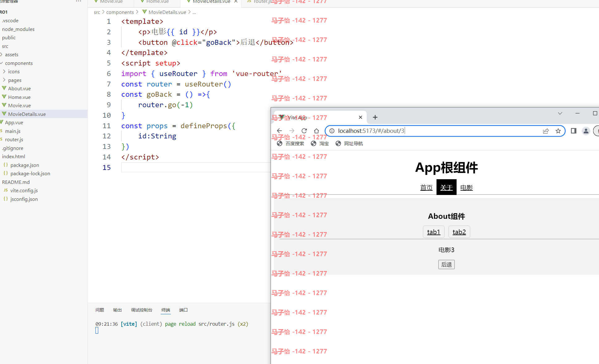
Task: Open Home.vue in the explorer
Action: pos(19,97)
